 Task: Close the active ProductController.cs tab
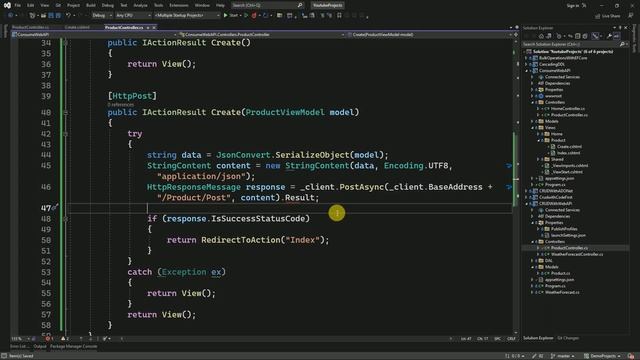154,28
